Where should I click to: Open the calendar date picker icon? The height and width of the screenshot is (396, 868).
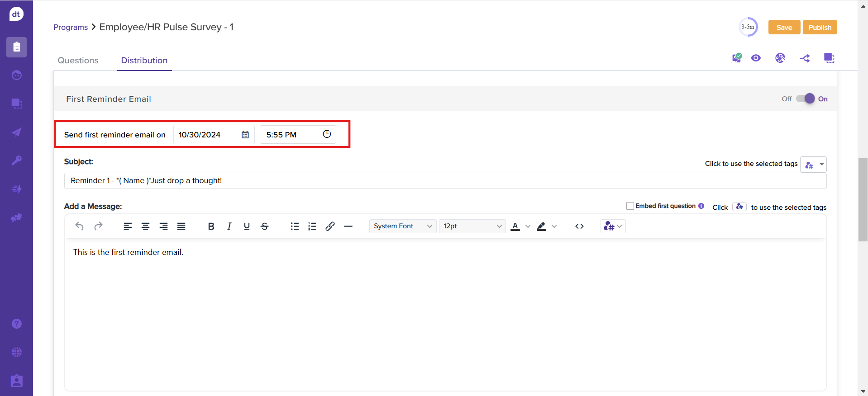tap(245, 135)
